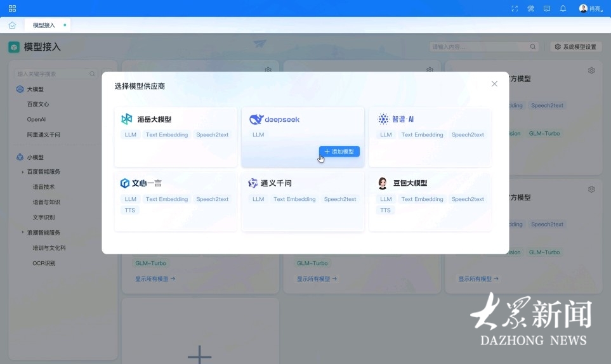This screenshot has width=611, height=364.
Task: Click the fullscreen icon in top bar
Action: (x=515, y=9)
